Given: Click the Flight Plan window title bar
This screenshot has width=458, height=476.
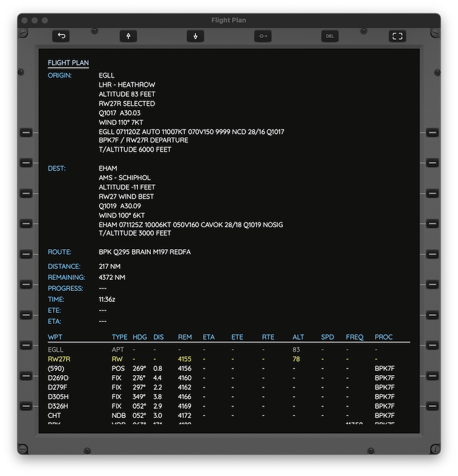Looking at the screenshot, I should pyautogui.click(x=228, y=20).
